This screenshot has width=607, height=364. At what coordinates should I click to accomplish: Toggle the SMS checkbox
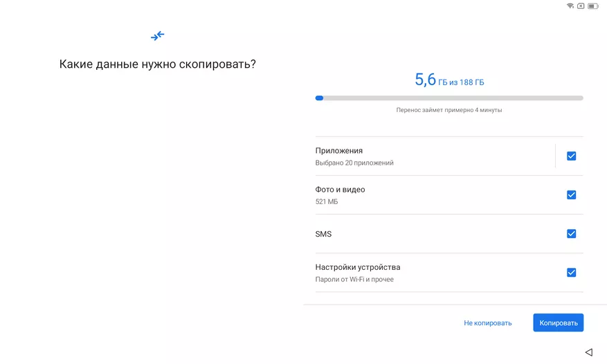click(x=571, y=234)
